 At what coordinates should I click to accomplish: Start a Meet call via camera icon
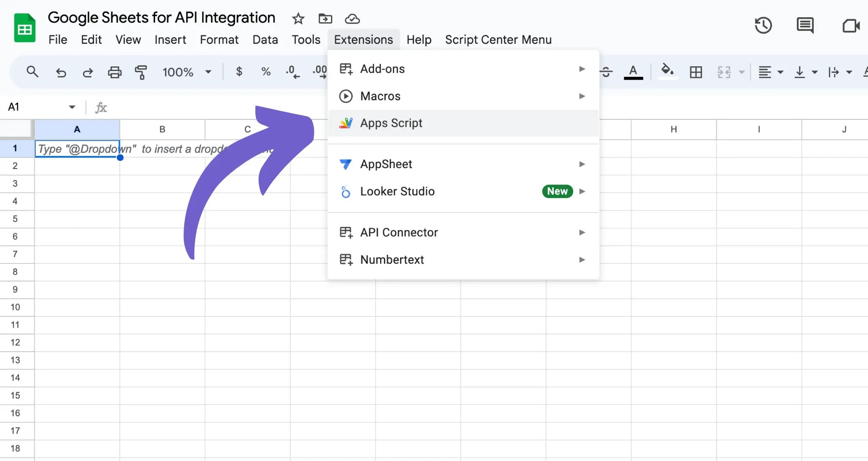point(852,26)
